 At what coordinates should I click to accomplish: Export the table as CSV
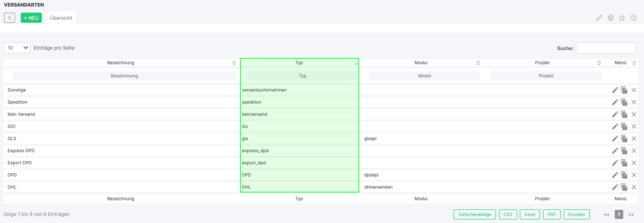pyautogui.click(x=508, y=214)
